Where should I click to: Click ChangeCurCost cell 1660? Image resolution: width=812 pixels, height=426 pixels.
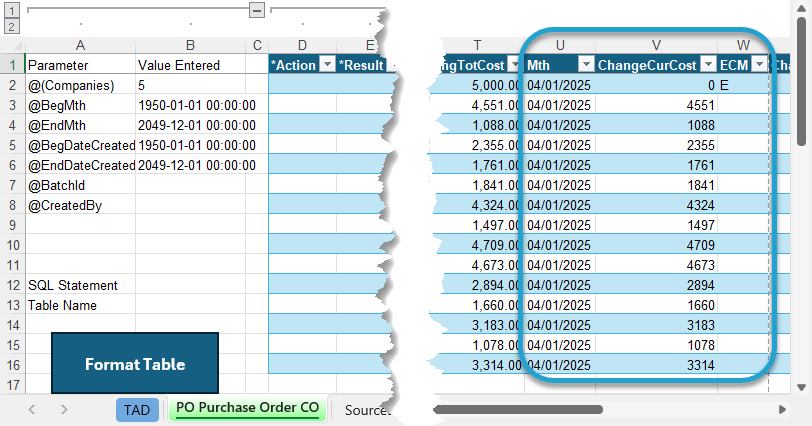pyautogui.click(x=656, y=305)
